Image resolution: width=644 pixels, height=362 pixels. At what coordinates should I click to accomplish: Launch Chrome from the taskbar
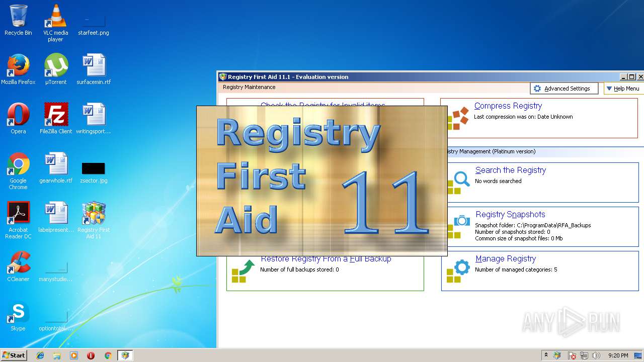click(108, 355)
